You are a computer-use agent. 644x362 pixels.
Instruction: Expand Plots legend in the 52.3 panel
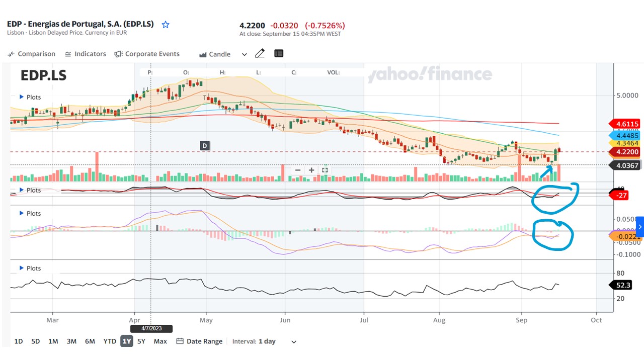[30, 268]
